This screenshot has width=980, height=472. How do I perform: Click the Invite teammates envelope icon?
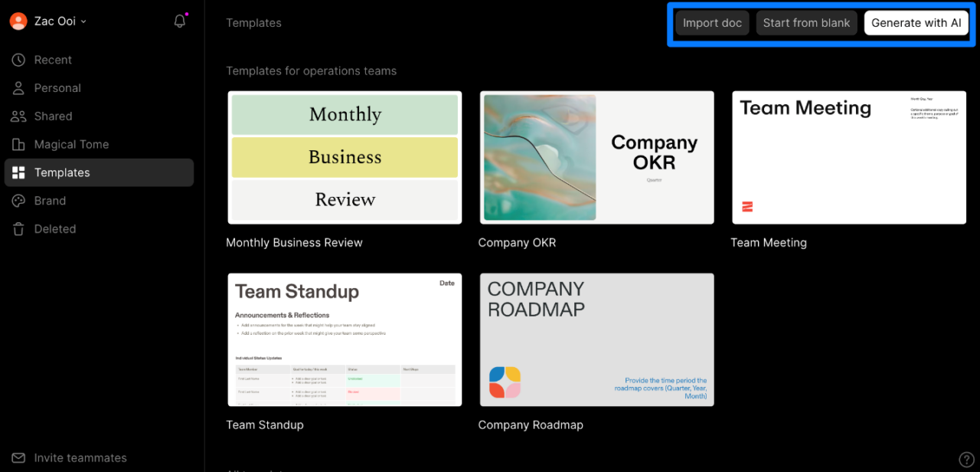tap(18, 458)
